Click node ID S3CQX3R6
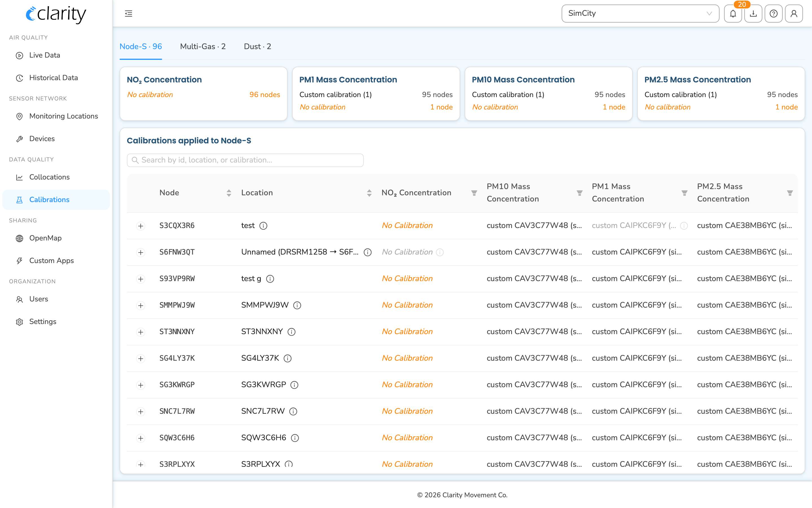Image resolution: width=812 pixels, height=508 pixels. pos(177,225)
